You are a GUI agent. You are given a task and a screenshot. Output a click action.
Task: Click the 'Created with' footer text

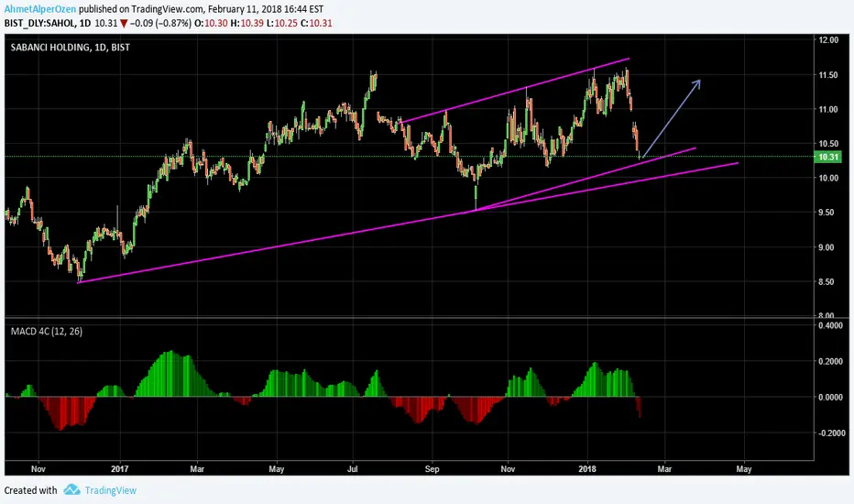30,490
